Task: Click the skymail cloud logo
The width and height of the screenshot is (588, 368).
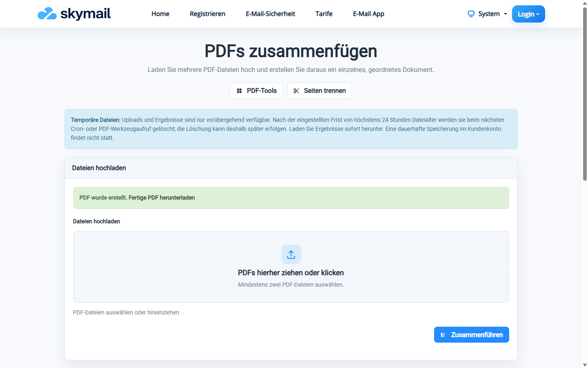Action: (47, 13)
